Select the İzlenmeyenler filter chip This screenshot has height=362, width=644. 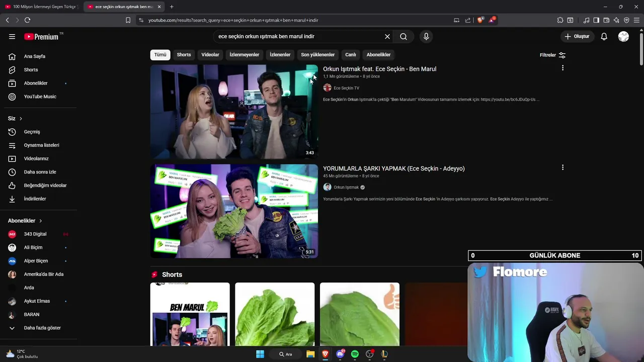point(245,55)
